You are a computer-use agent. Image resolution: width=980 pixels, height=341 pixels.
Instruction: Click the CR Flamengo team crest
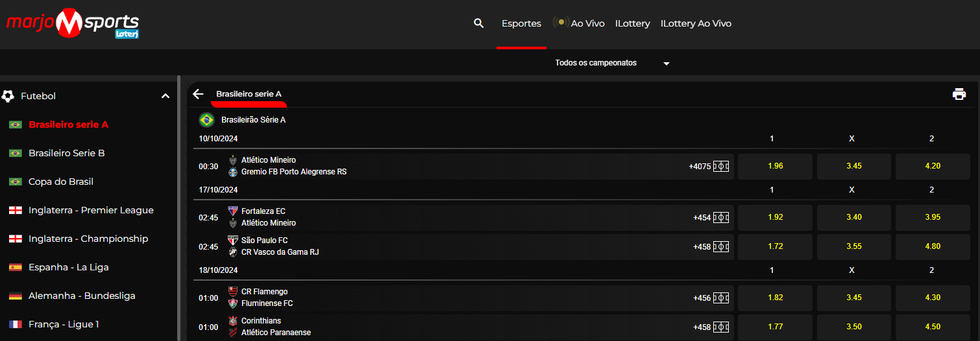click(233, 292)
